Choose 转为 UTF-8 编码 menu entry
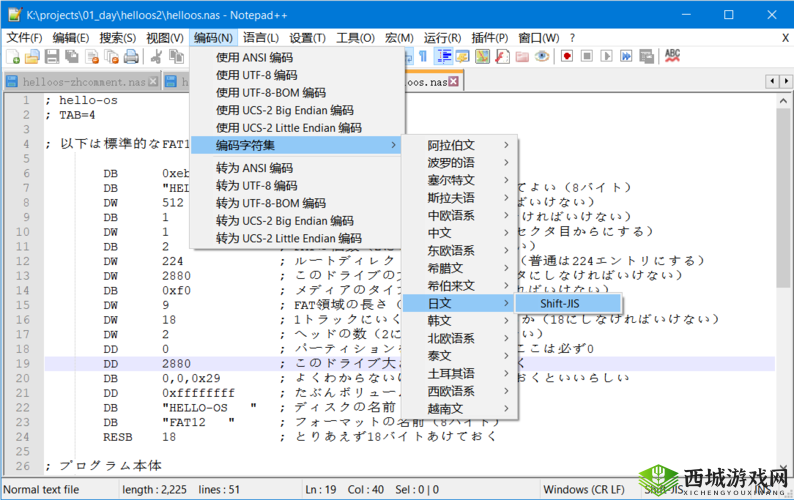The width and height of the screenshot is (794, 500). click(x=257, y=186)
